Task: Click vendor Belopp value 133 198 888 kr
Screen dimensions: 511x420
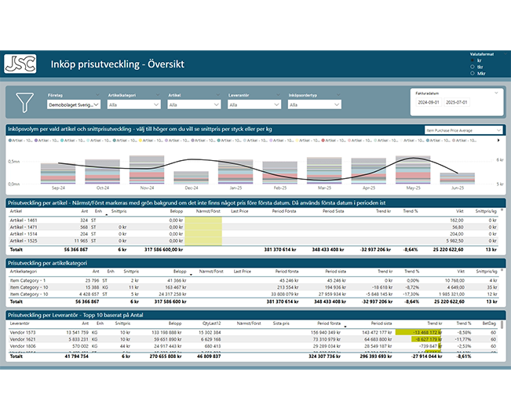Action: pyautogui.click(x=166, y=333)
